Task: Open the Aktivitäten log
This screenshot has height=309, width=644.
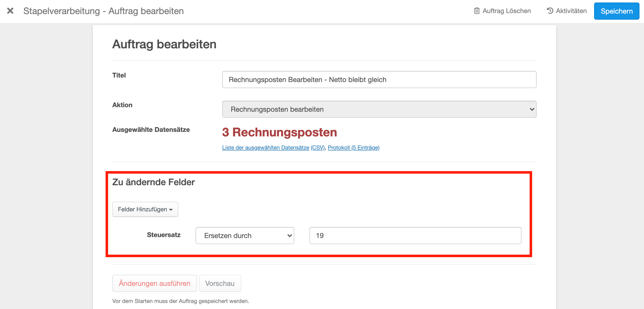Action: click(x=571, y=11)
